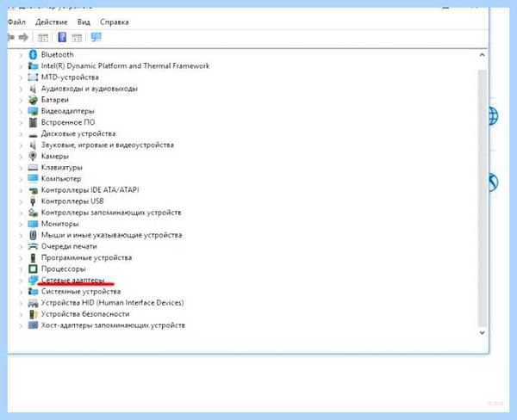Image resolution: width=517 pixels, height=420 pixels.
Task: Open the Файл menu
Action: 16,22
